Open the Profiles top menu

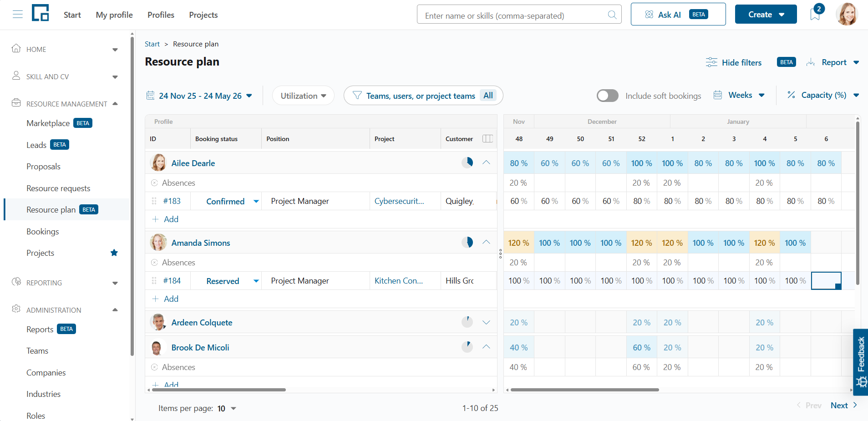[x=161, y=15]
